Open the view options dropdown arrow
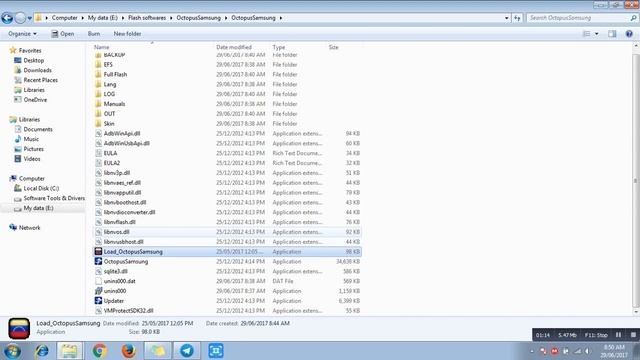Image resolution: width=640 pixels, height=360 pixels. point(597,34)
